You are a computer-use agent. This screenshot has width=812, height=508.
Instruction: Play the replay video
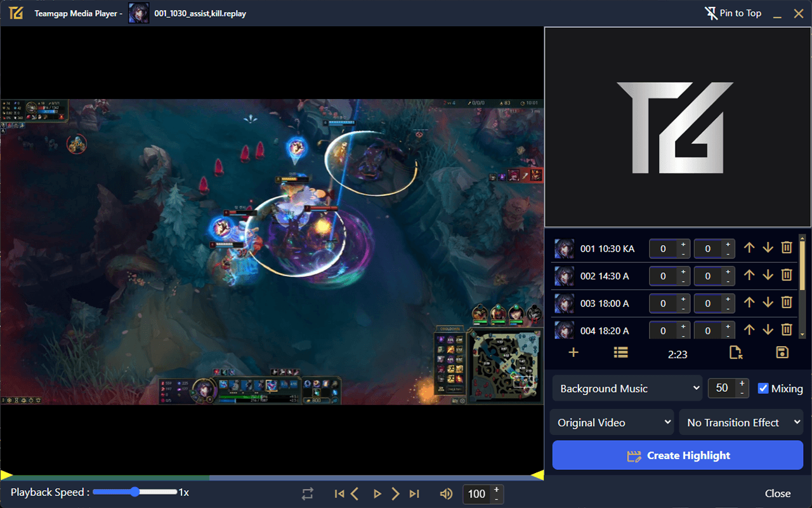377,493
